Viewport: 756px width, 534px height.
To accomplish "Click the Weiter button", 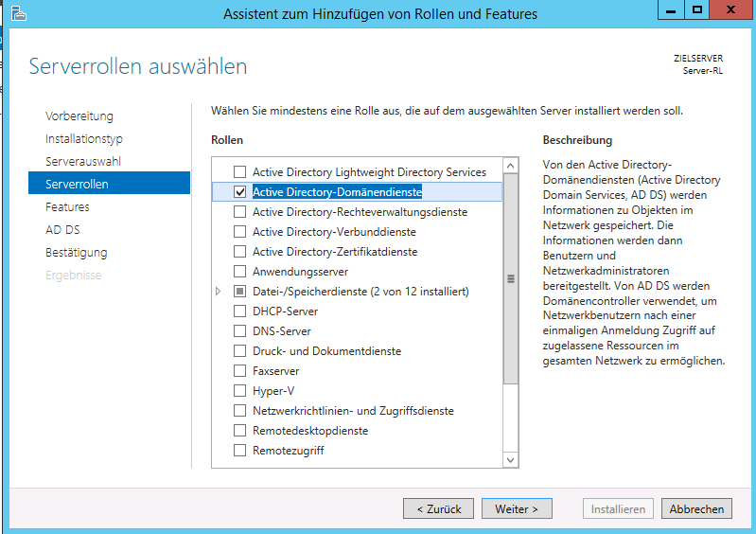I will [517, 508].
